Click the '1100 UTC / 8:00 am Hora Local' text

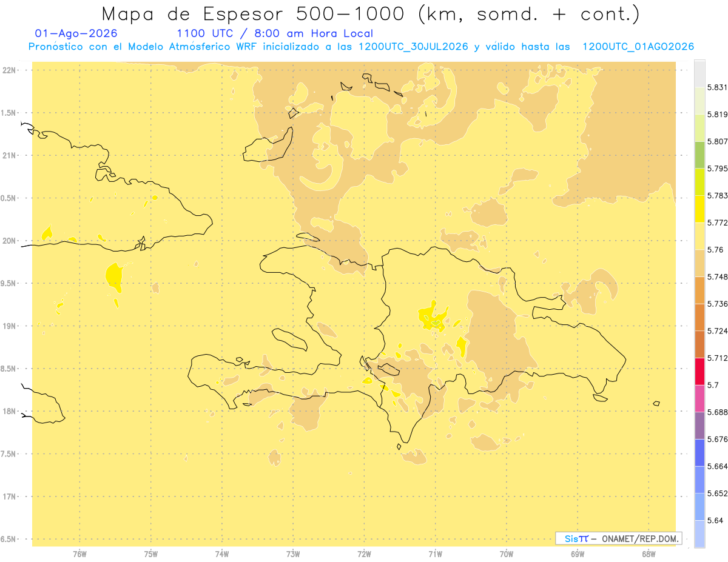click(x=274, y=33)
